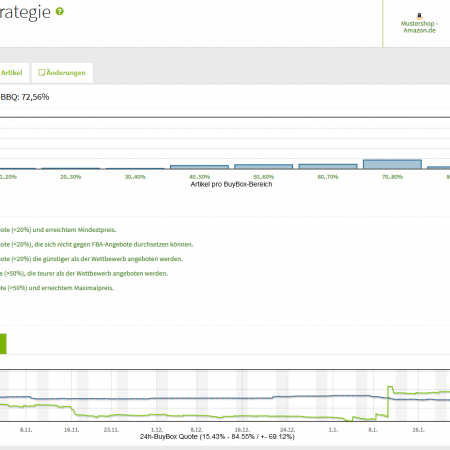Click the Amazon logo icon above Mustershop

[419, 16]
